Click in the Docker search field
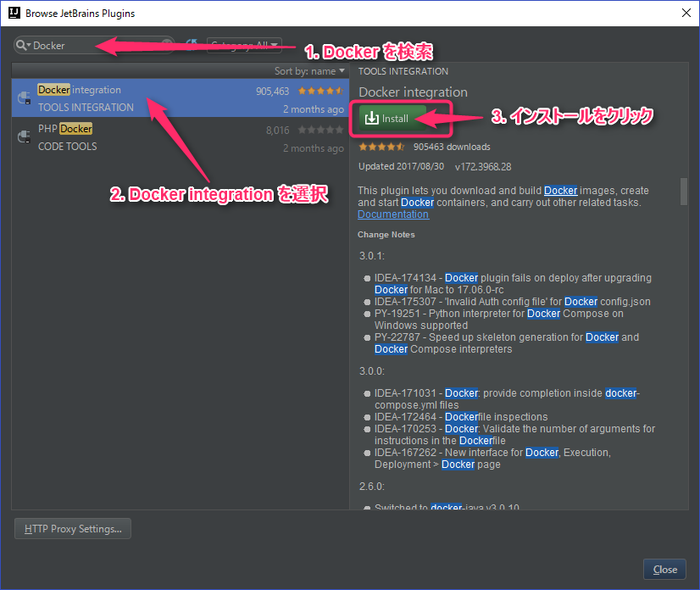Viewport: 700px width, 590px height. click(x=94, y=45)
